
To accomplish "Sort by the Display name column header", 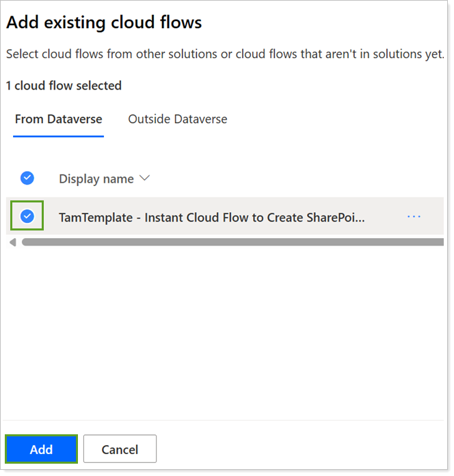I will [96, 178].
